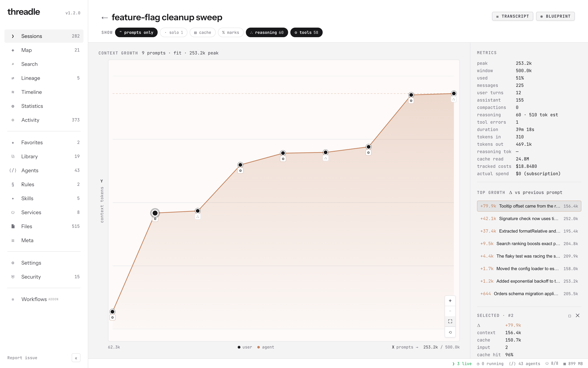Expand the Sessions chevron
This screenshot has width=588, height=368.
13,36
